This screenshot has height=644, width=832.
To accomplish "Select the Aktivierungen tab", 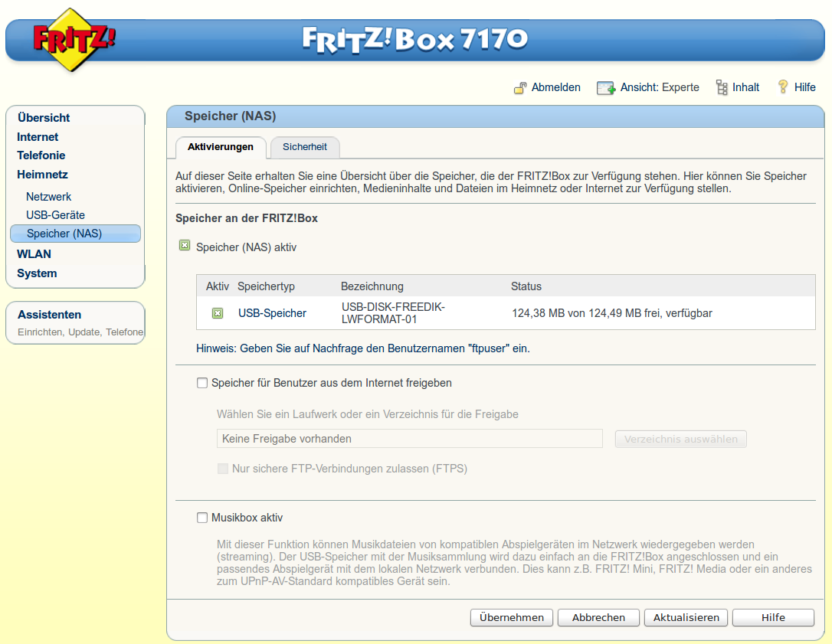I will [x=221, y=147].
